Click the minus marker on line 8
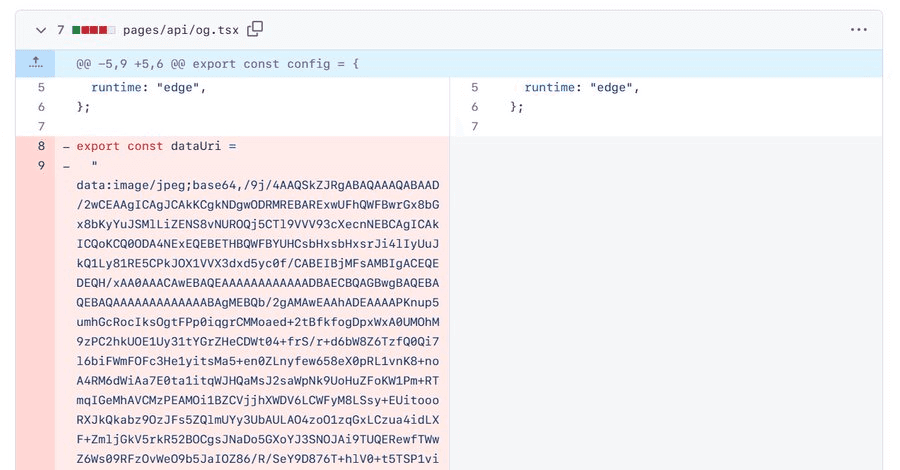 66,146
